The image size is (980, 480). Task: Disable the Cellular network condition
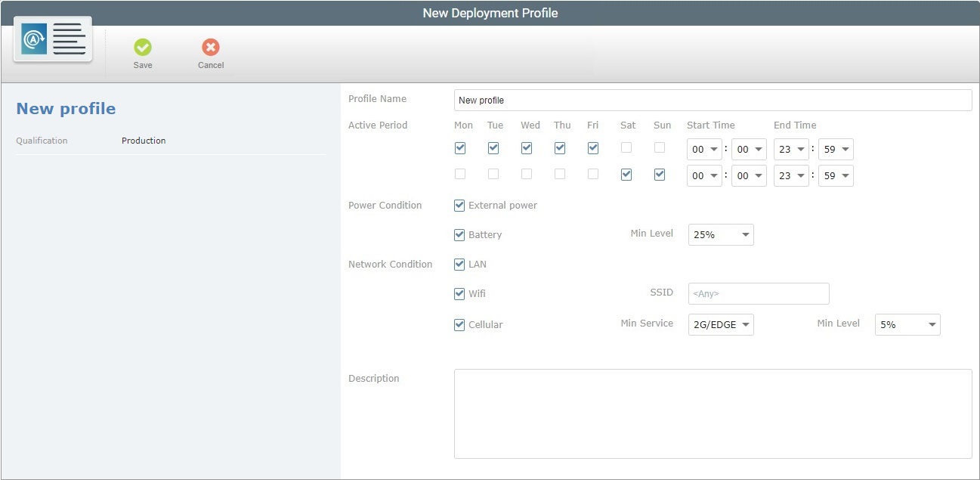pos(459,324)
